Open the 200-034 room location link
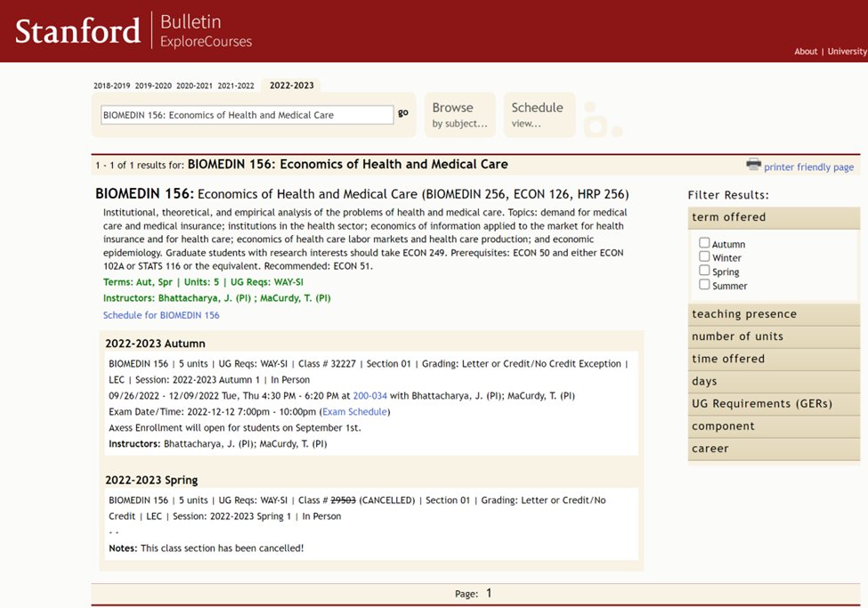Screen dimensions: 868x608 coord(369,396)
